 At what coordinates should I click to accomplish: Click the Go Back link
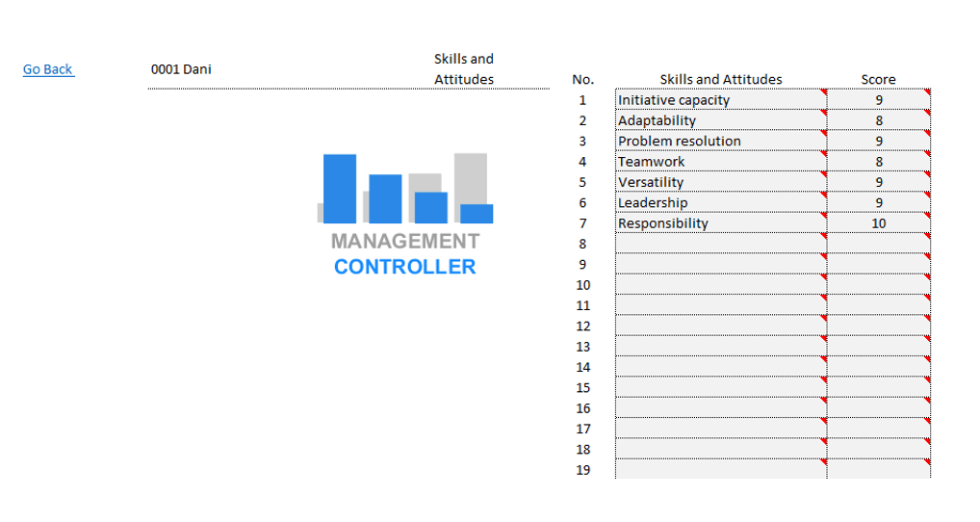point(48,69)
